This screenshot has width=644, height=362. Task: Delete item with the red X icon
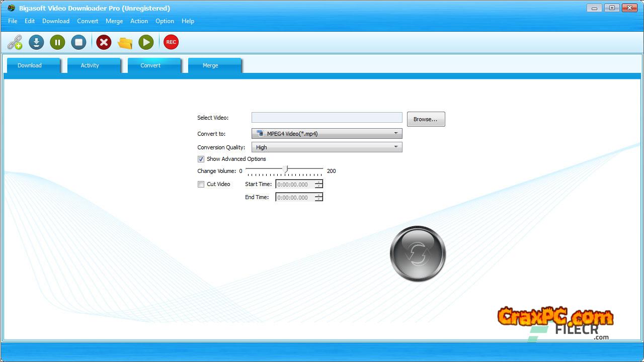point(104,42)
